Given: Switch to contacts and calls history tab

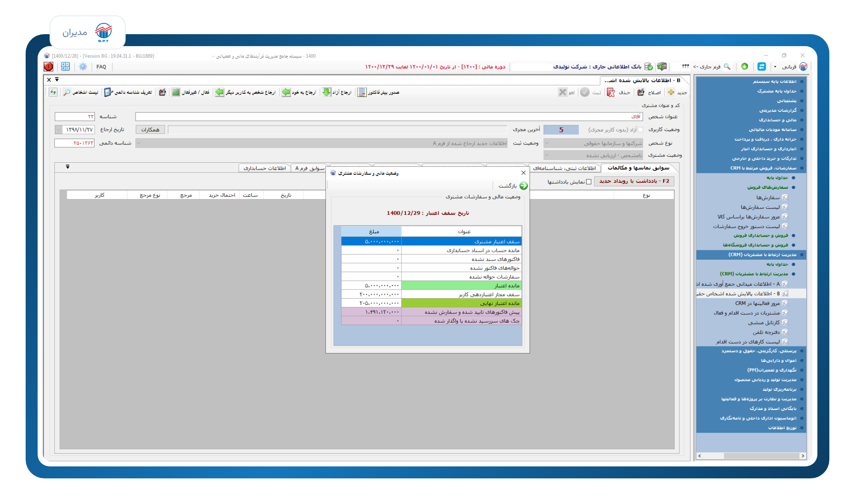Looking at the screenshot, I should [638, 168].
